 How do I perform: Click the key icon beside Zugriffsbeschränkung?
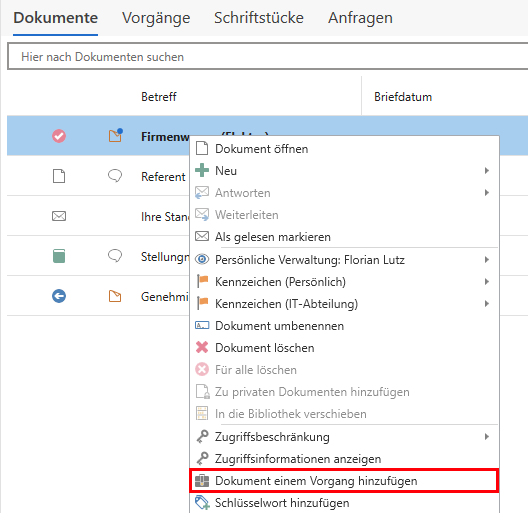pyautogui.click(x=202, y=437)
